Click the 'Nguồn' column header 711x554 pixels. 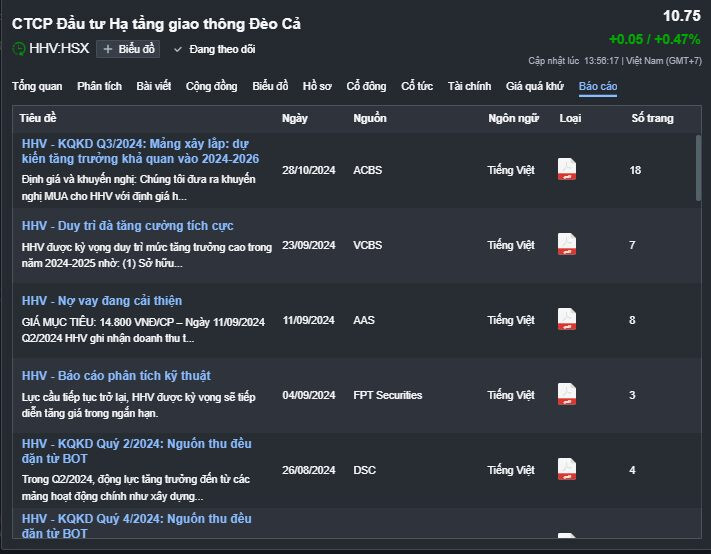pos(370,118)
